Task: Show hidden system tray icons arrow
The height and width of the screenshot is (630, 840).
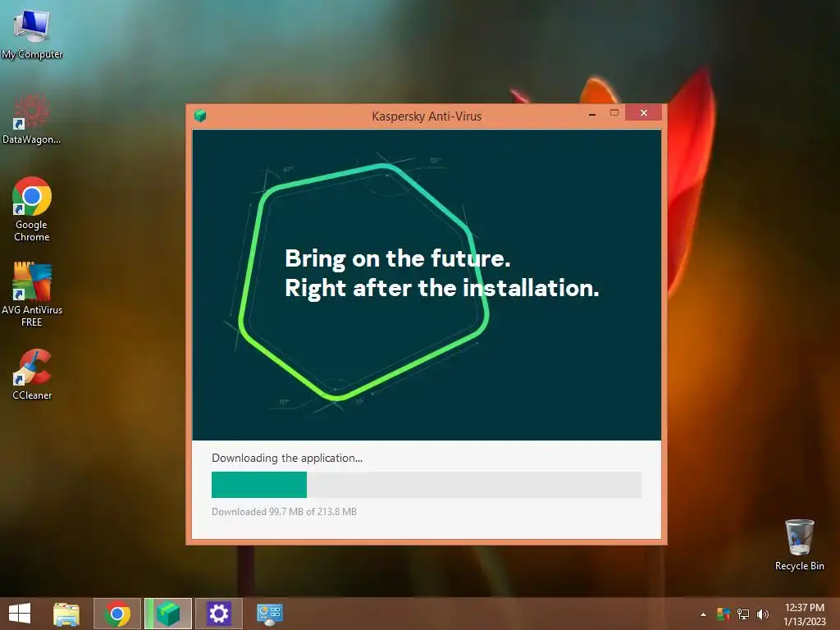Action: coord(703,614)
